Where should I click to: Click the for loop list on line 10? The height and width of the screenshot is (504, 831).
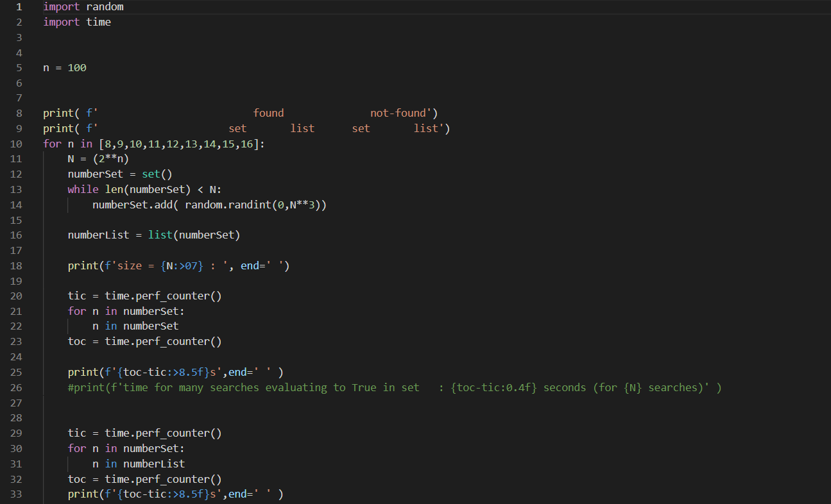click(180, 143)
